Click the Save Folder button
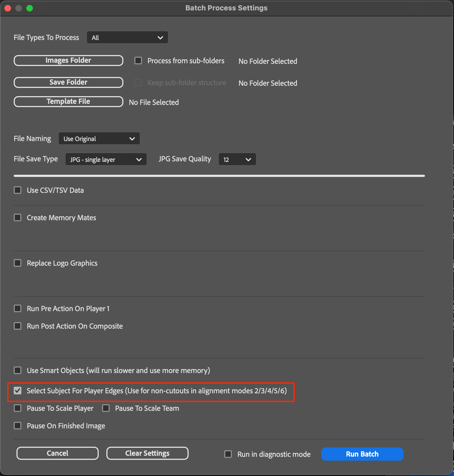Viewport: 454px width, 476px height. (x=68, y=82)
